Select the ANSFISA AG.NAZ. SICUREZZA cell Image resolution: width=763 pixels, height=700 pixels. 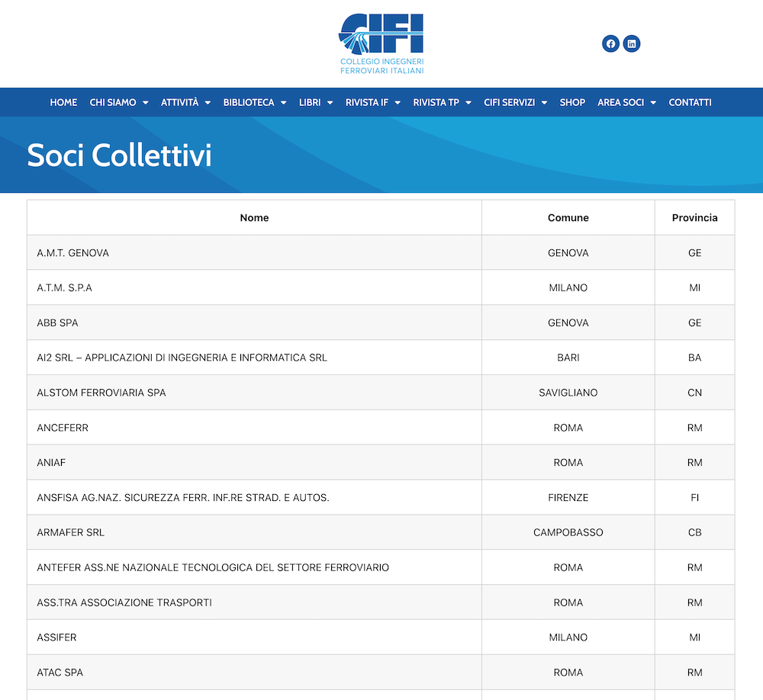255,498
